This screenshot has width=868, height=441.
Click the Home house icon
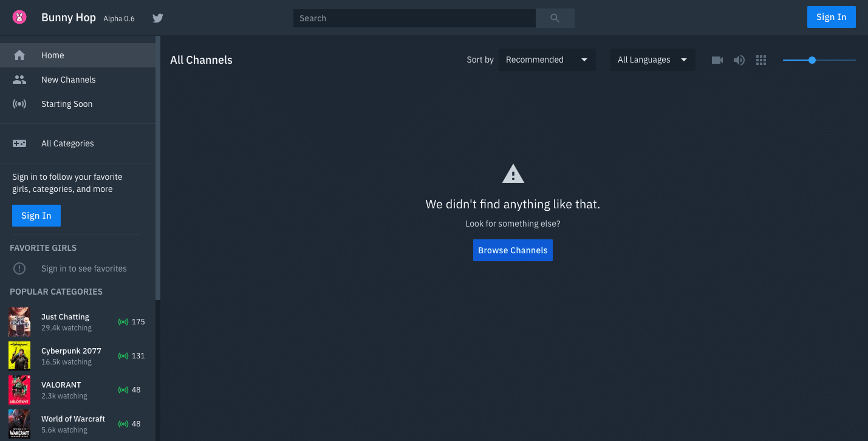[19, 55]
